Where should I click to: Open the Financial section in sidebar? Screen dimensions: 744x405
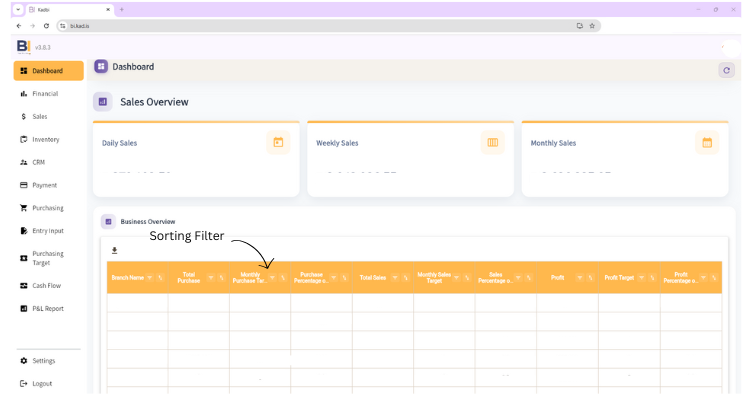click(x=45, y=94)
